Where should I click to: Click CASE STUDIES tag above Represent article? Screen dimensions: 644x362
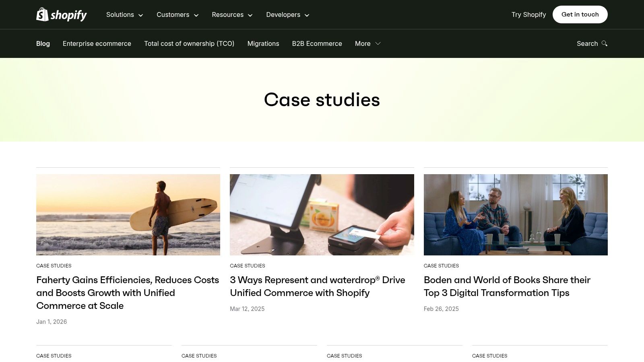tap(248, 266)
